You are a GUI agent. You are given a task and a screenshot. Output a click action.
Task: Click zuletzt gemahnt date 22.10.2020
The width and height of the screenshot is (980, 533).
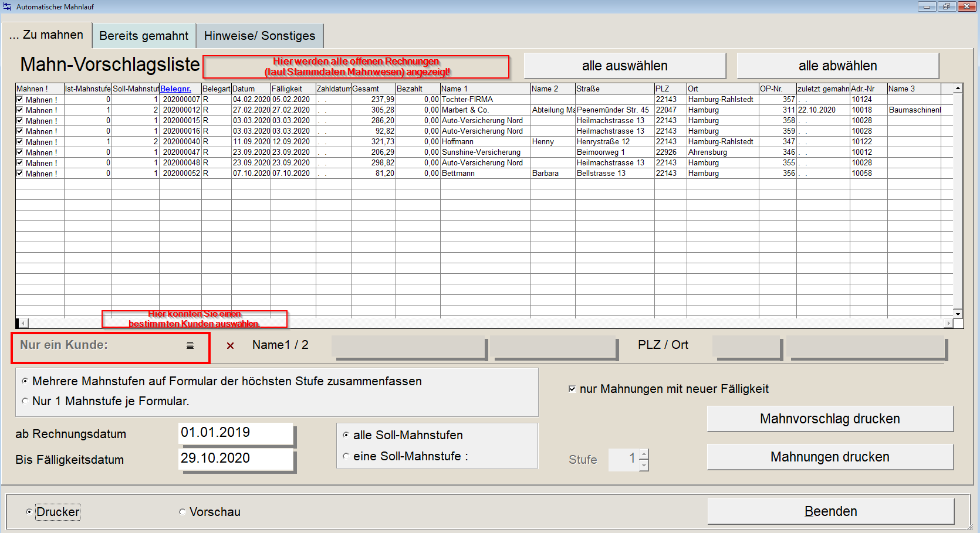tap(823, 110)
